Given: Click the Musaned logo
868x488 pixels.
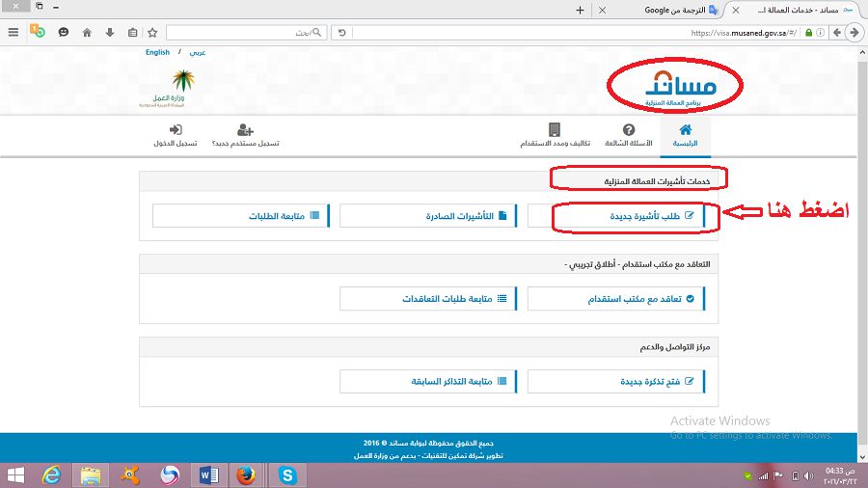Looking at the screenshot, I should 680,88.
